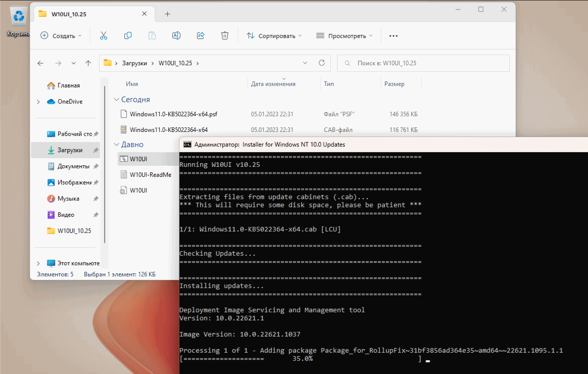Open the Создать new item menu
The width and height of the screenshot is (588, 374).
pyautogui.click(x=61, y=36)
